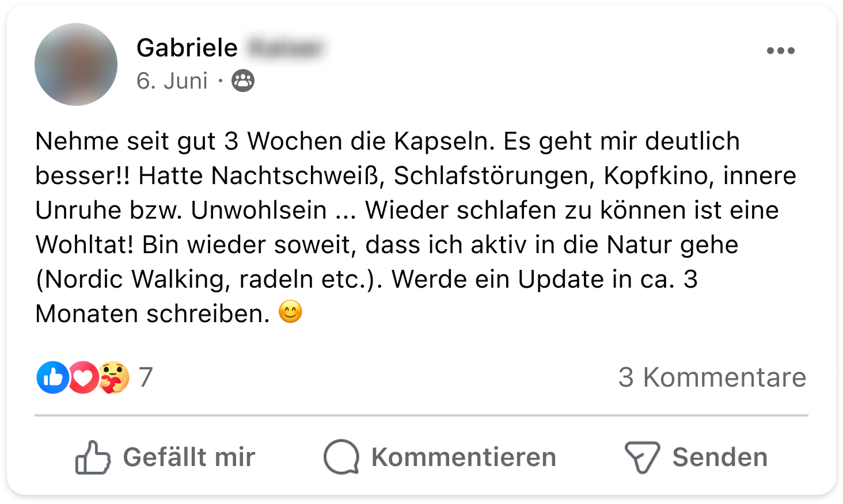The width and height of the screenshot is (843, 504).
Task: Open the '3 Kommentare' comments link
Action: point(712,377)
